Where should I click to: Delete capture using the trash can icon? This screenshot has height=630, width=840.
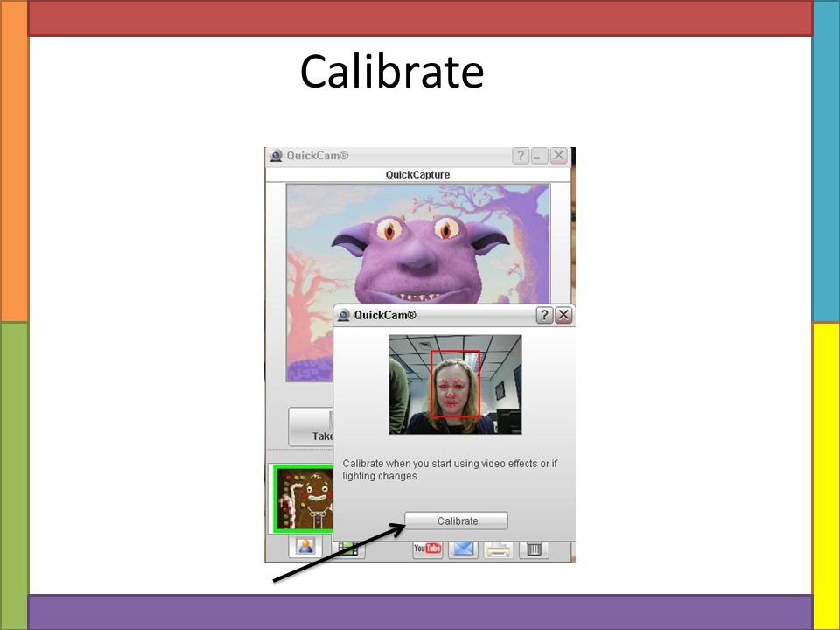point(534,549)
